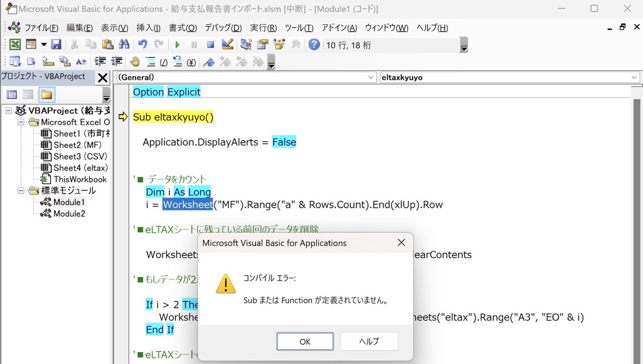Select Sheet4 (eltax) in the project tree
The height and width of the screenshot is (364, 643).
pyautogui.click(x=80, y=168)
